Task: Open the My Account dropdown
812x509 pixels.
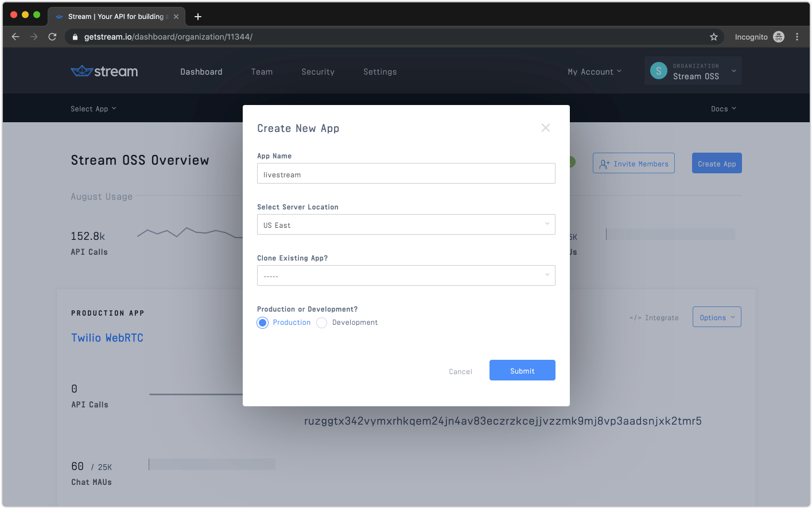Action: point(595,72)
